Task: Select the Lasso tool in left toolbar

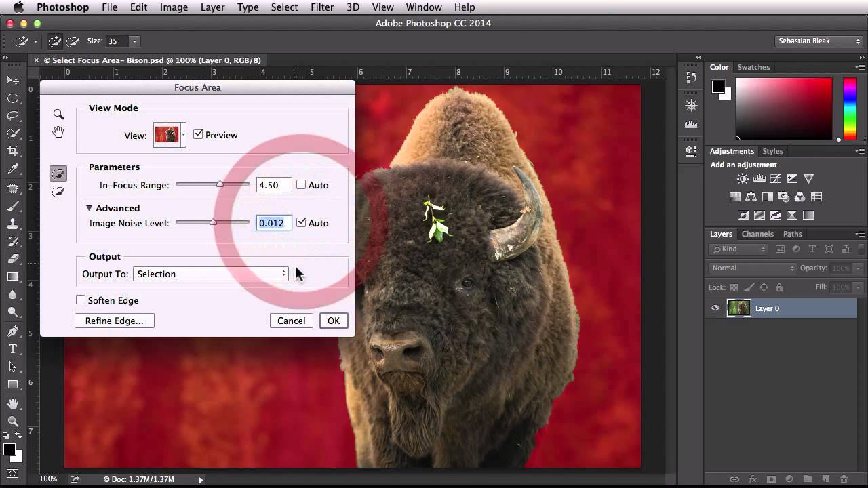Action: click(13, 116)
